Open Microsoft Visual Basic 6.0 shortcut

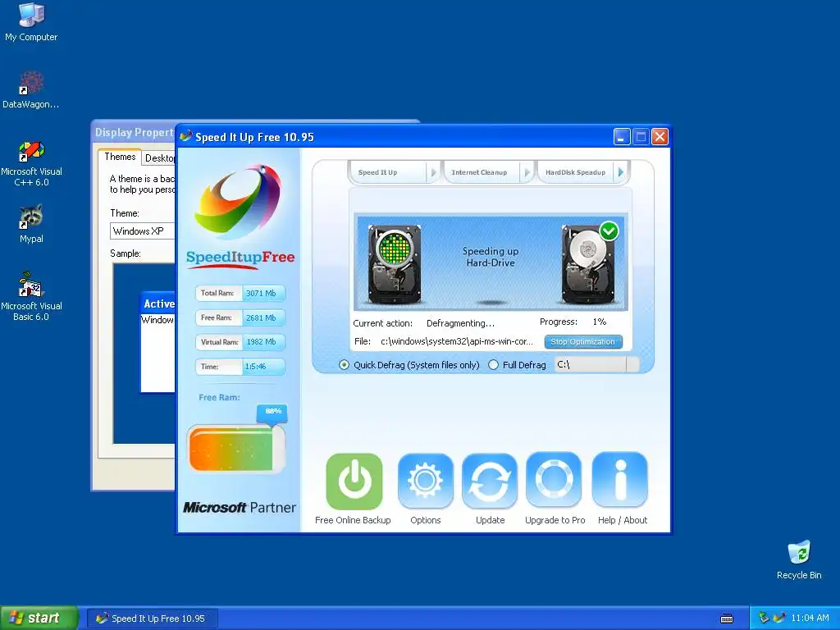[x=31, y=296]
